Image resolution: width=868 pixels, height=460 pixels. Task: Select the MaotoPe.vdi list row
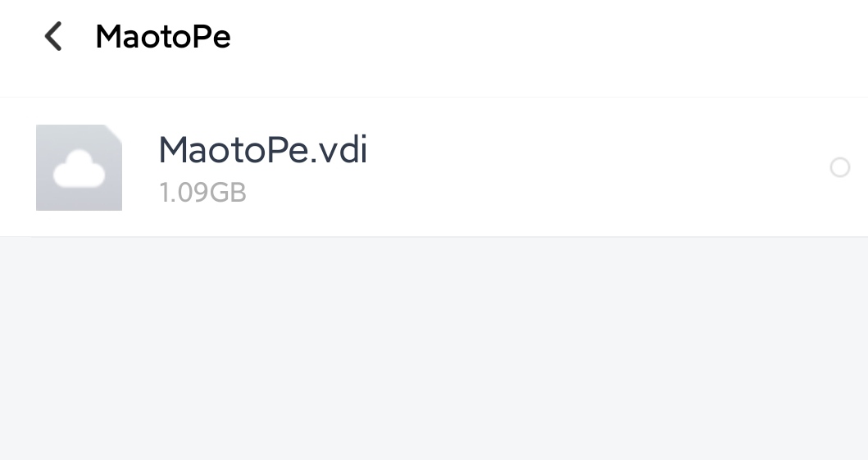(x=434, y=167)
